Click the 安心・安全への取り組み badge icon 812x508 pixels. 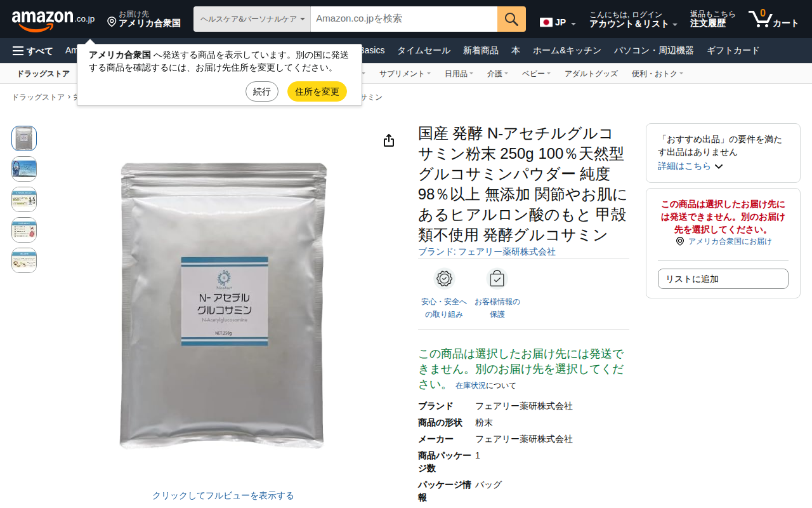(x=444, y=279)
